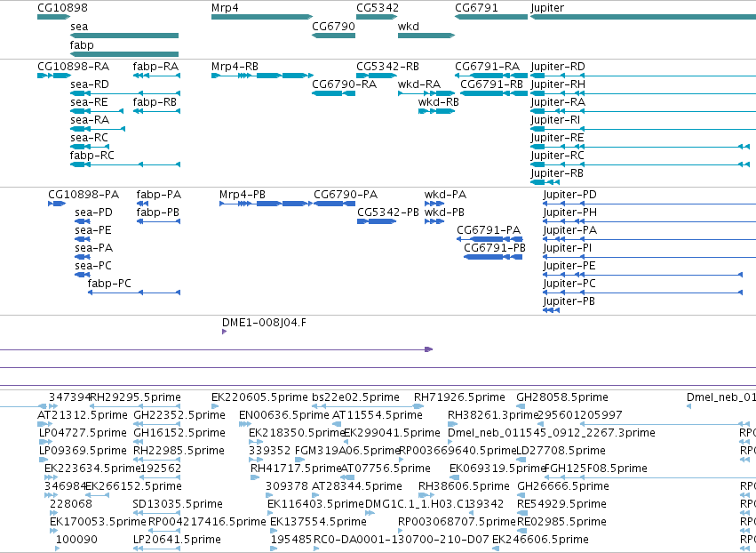The width and height of the screenshot is (756, 553).
Task: Select the sea-RA transcript
Action: (98, 129)
